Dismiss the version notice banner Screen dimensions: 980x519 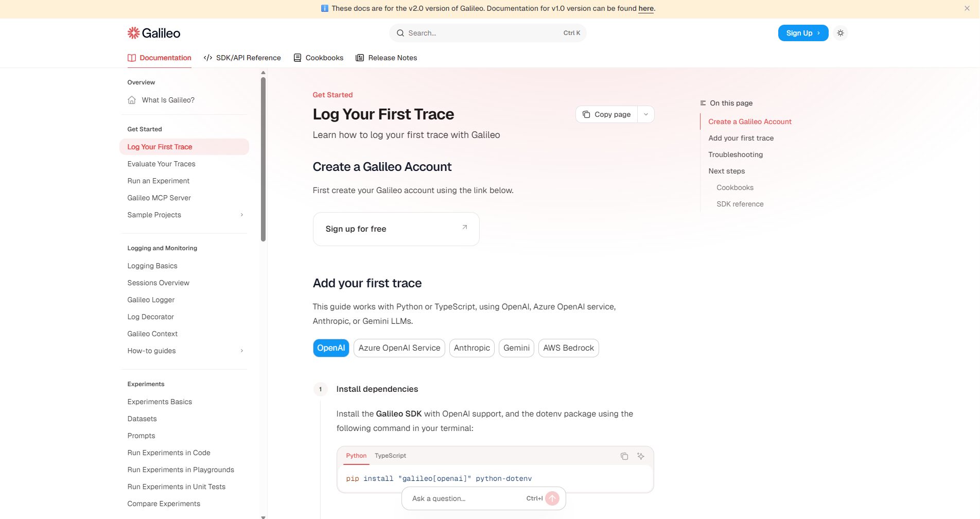pyautogui.click(x=967, y=8)
